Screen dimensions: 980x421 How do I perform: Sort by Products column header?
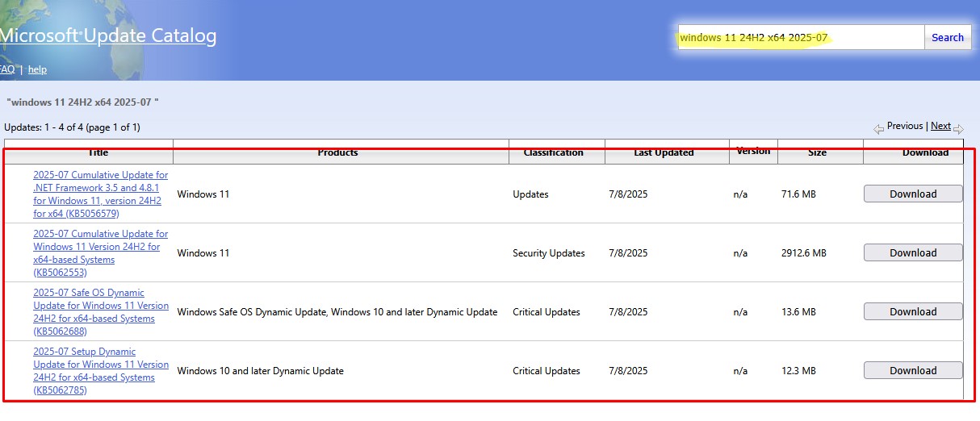(337, 152)
